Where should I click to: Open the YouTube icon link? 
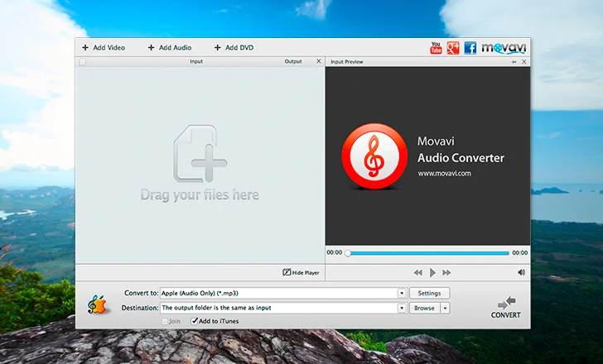coord(436,48)
